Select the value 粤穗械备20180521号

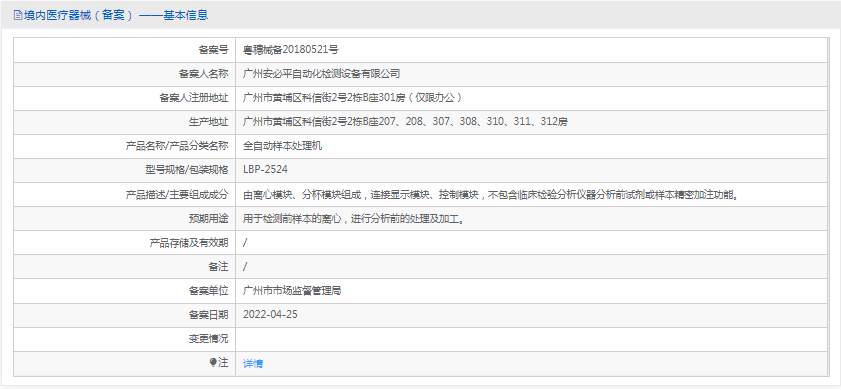pos(291,50)
